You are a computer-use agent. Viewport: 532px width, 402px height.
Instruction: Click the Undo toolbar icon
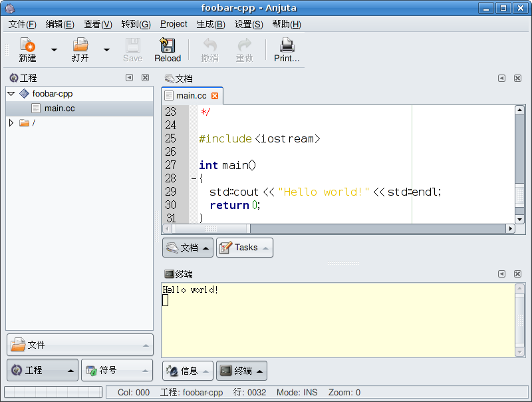click(x=209, y=49)
